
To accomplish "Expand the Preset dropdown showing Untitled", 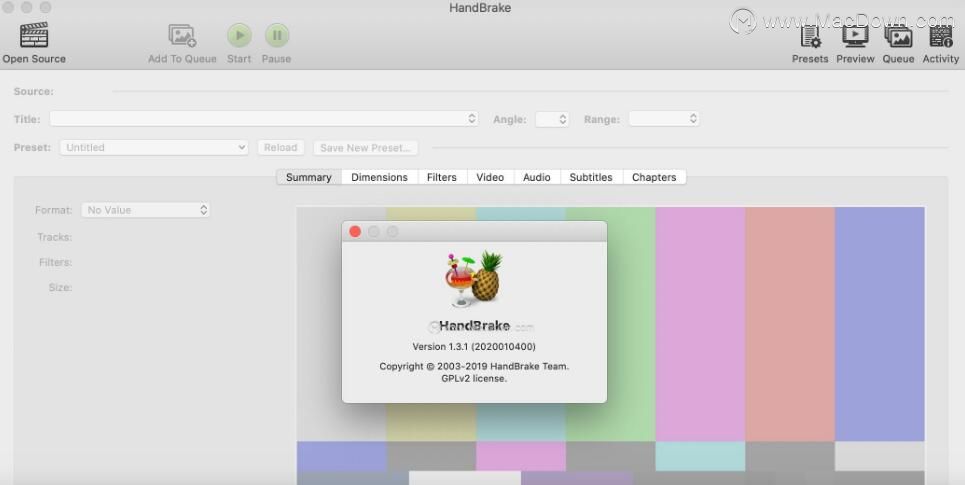I will (154, 148).
